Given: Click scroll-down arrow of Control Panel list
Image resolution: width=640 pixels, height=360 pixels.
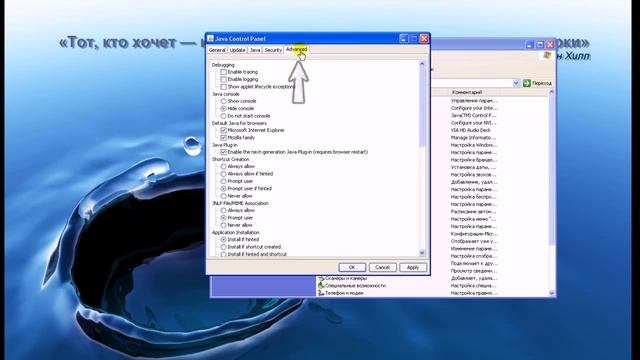Looking at the screenshot, I should pos(551,293).
